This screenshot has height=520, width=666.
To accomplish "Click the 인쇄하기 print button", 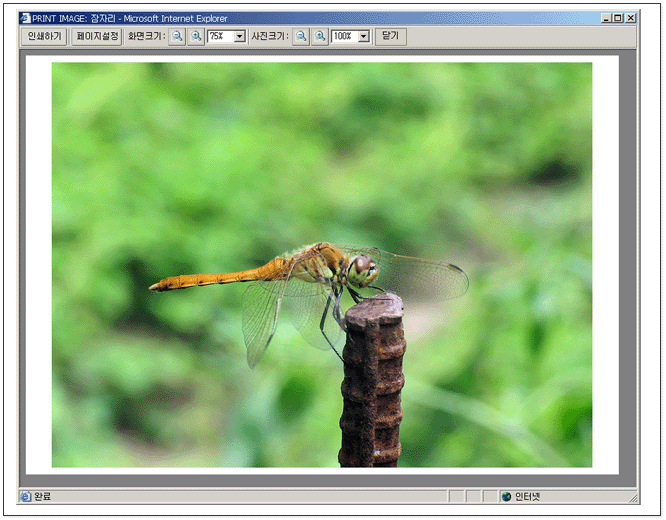I will pos(44,36).
